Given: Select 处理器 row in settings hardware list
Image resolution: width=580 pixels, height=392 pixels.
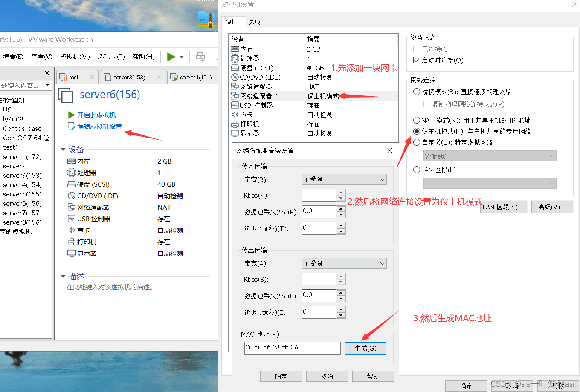Looking at the screenshot, I should 314,58.
